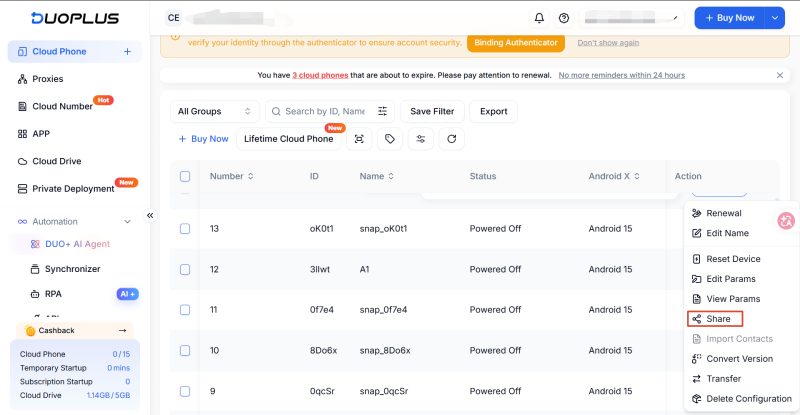Click the ID cell oK0t1
Screen dimensions: 800x415
point(321,229)
